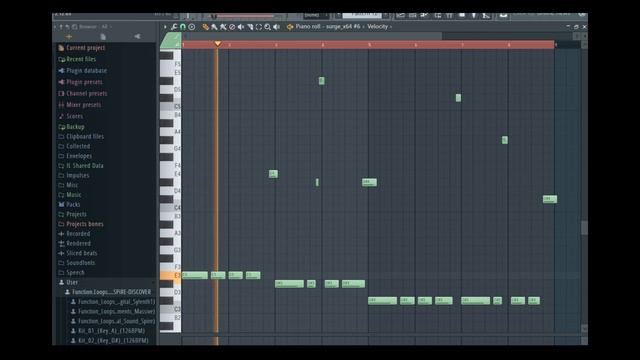Screen dimensions: 640x360
Task: Open the piano roll tools wrench menu
Action: pyautogui.click(x=174, y=27)
